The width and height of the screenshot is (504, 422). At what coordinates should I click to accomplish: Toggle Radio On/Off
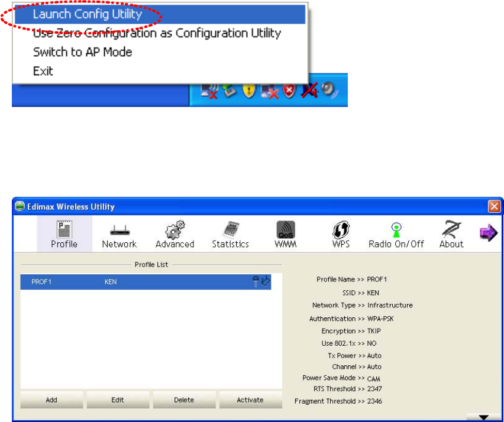coord(396,234)
